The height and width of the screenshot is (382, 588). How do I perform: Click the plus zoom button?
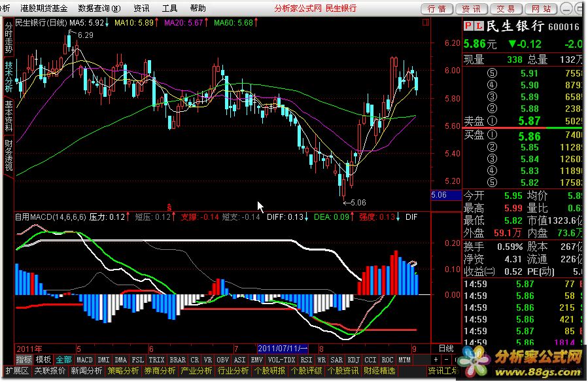coord(436,360)
